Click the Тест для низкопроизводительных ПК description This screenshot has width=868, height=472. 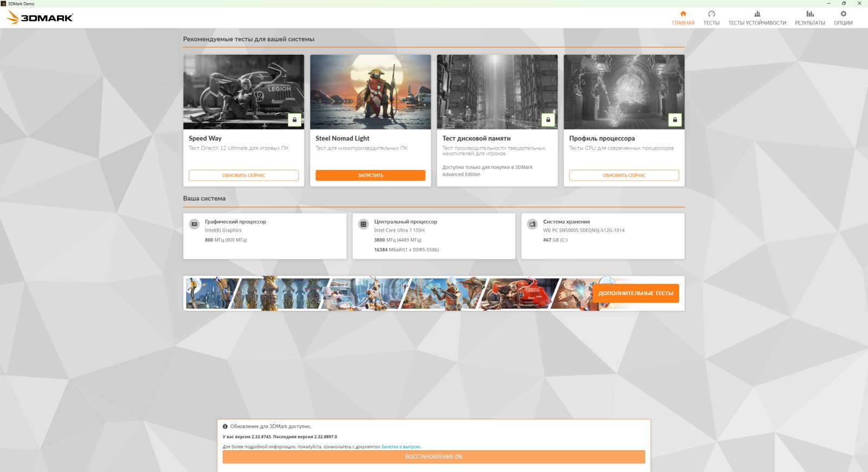point(361,148)
